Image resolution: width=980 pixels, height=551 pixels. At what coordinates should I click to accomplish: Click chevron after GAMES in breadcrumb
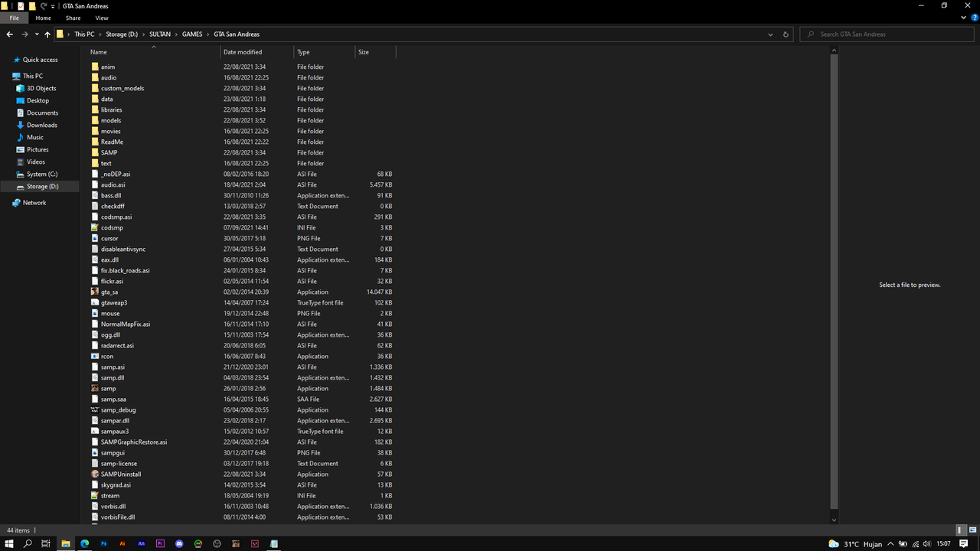pyautogui.click(x=209, y=34)
